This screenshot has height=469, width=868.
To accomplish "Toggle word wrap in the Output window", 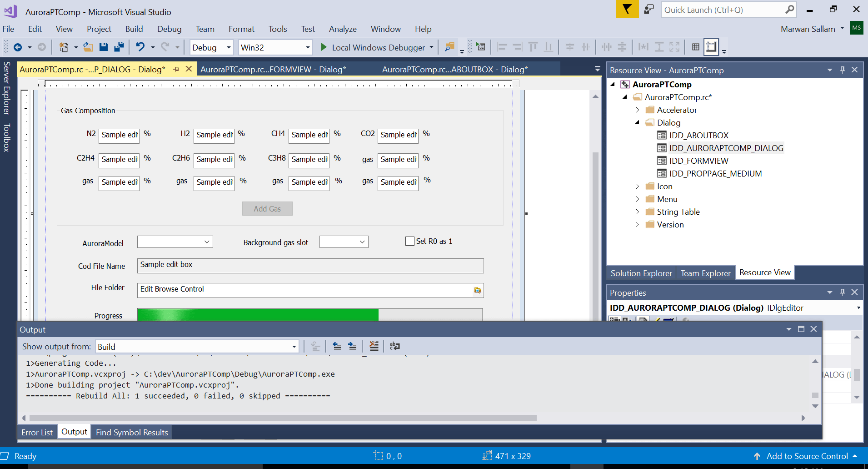I will [395, 346].
